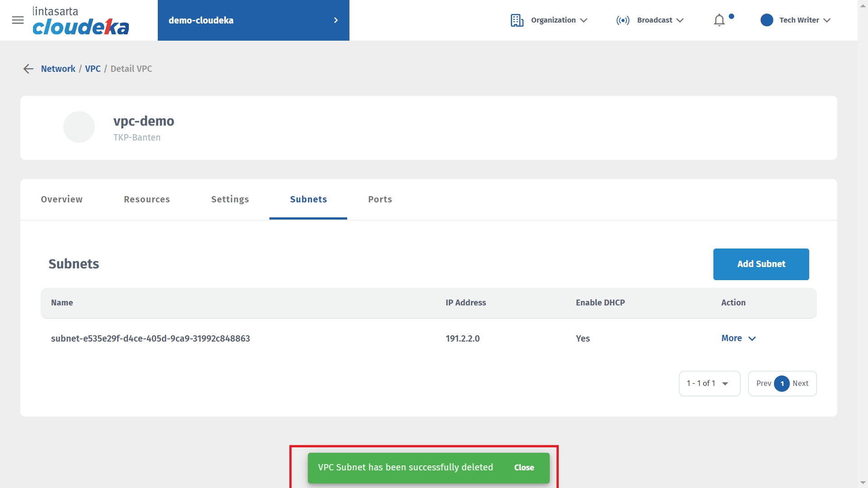Close the subnet deleted notification

click(x=524, y=468)
